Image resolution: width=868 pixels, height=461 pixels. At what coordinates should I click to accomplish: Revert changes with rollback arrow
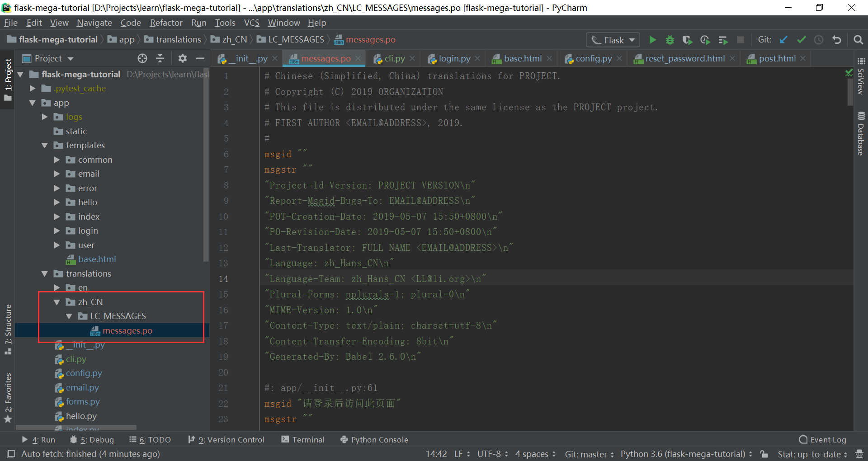pos(837,40)
